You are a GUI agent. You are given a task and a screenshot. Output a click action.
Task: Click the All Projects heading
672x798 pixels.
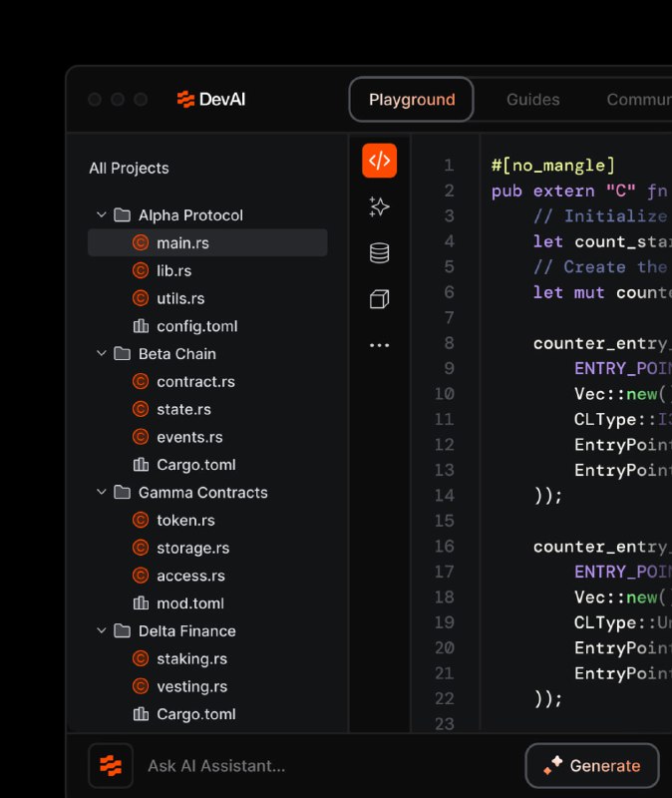(x=129, y=168)
